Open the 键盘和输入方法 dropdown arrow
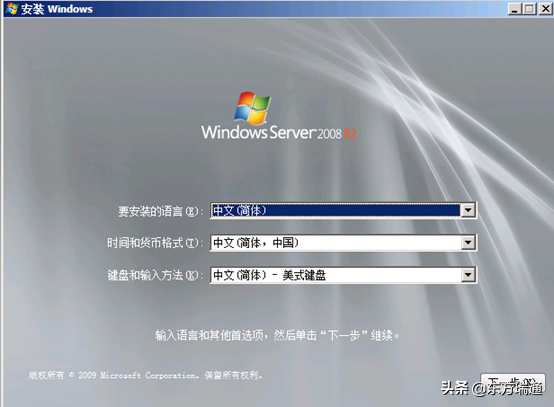The image size is (554, 407). tap(468, 275)
